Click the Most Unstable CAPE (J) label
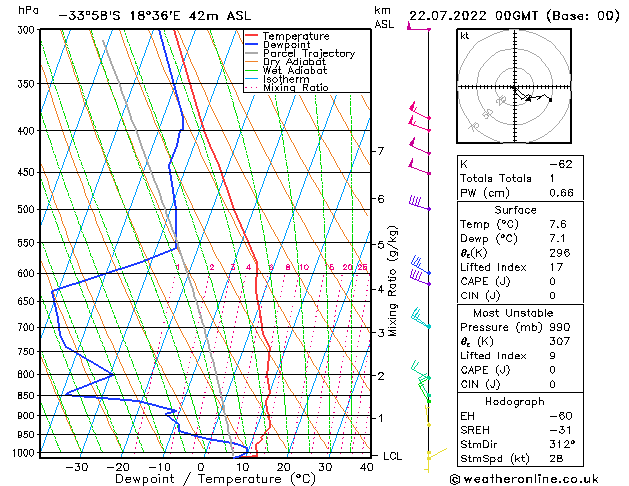 pos(485,370)
